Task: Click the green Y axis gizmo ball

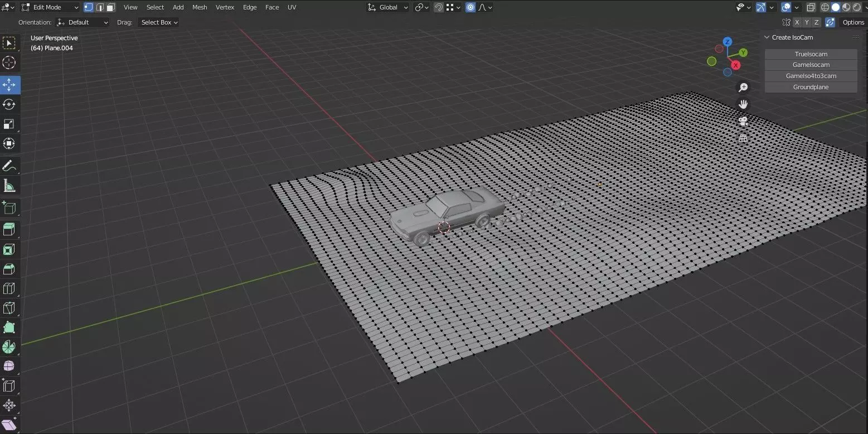Action: [743, 52]
